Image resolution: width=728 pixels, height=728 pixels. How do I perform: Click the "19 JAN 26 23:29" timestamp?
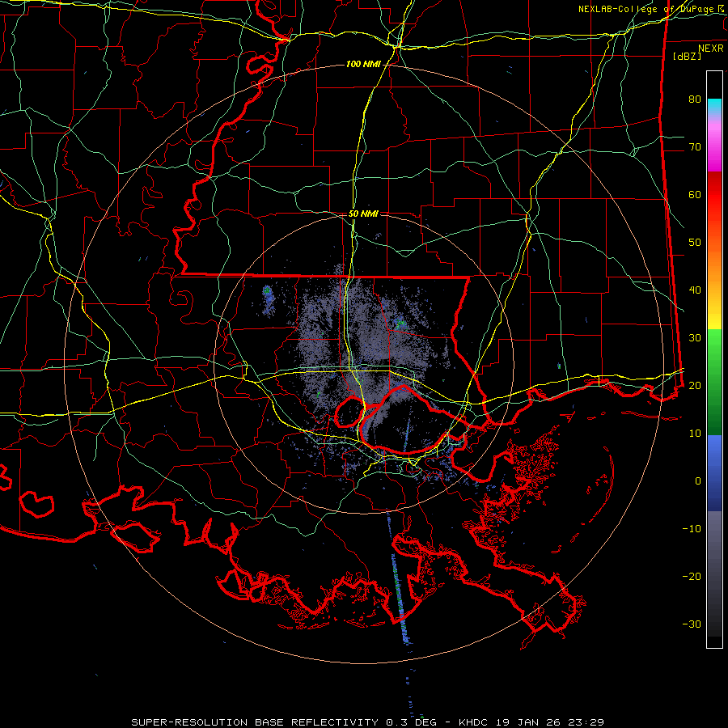(548, 722)
